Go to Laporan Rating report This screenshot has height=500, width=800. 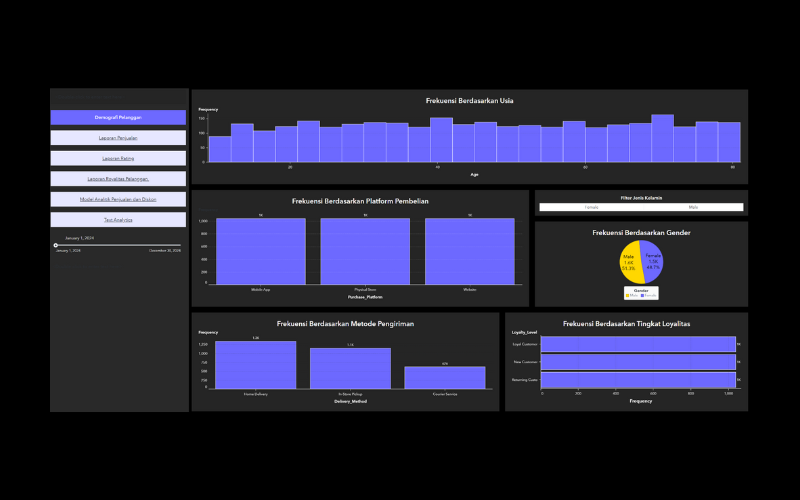point(118,158)
